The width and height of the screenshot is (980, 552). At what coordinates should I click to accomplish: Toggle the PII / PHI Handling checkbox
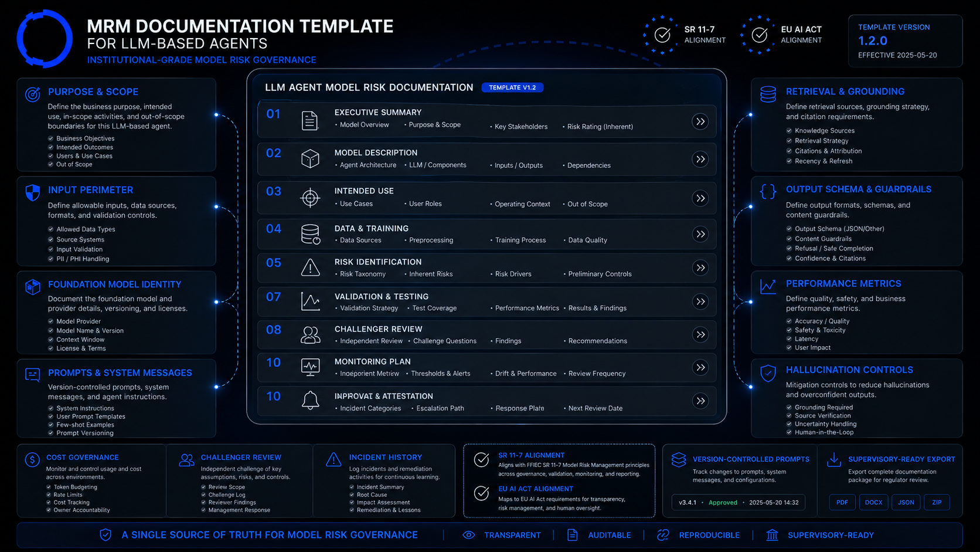51,259
